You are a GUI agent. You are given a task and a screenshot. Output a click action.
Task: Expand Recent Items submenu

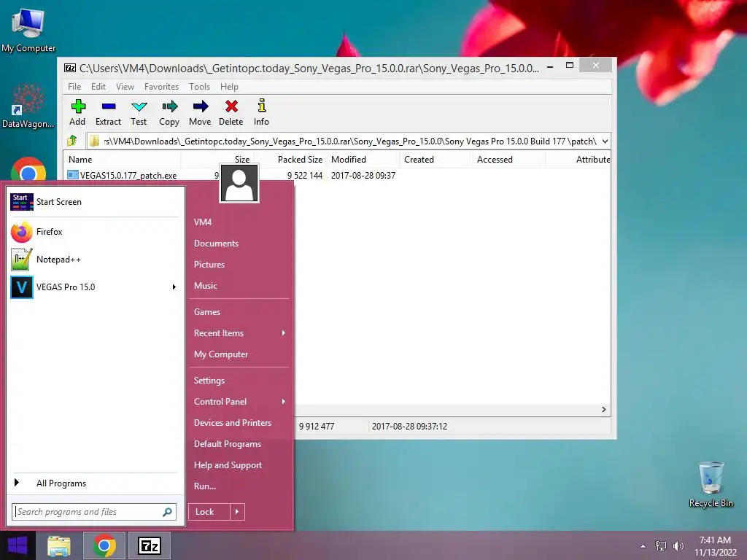(x=284, y=332)
